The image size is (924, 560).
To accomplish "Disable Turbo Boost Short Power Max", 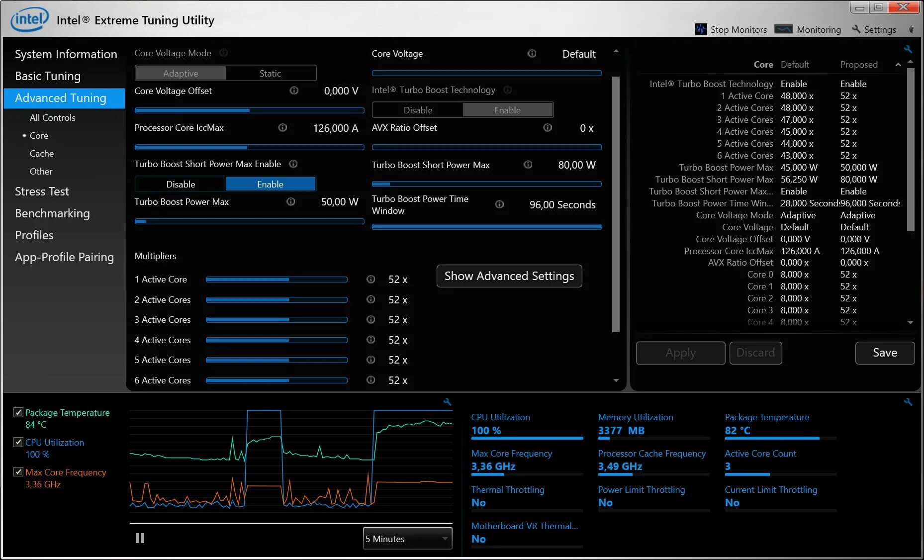I will (181, 184).
